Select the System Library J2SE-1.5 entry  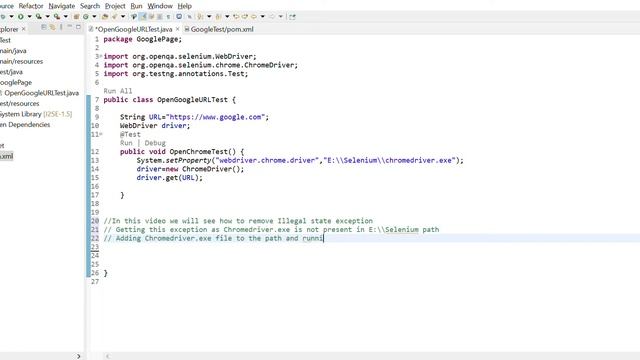[x=36, y=114]
